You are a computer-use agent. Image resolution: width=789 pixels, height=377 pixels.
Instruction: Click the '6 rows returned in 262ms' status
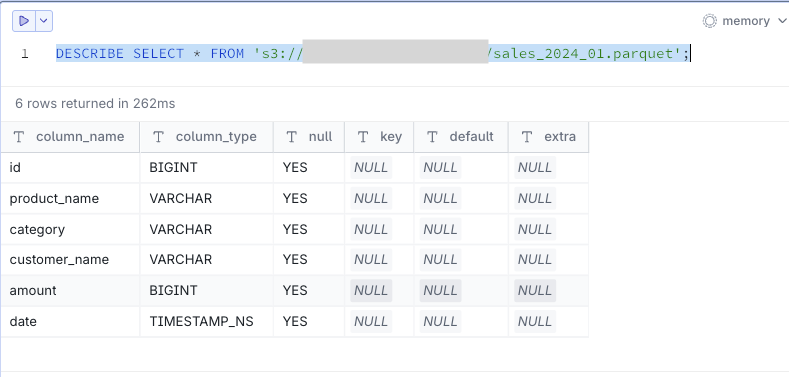95,104
